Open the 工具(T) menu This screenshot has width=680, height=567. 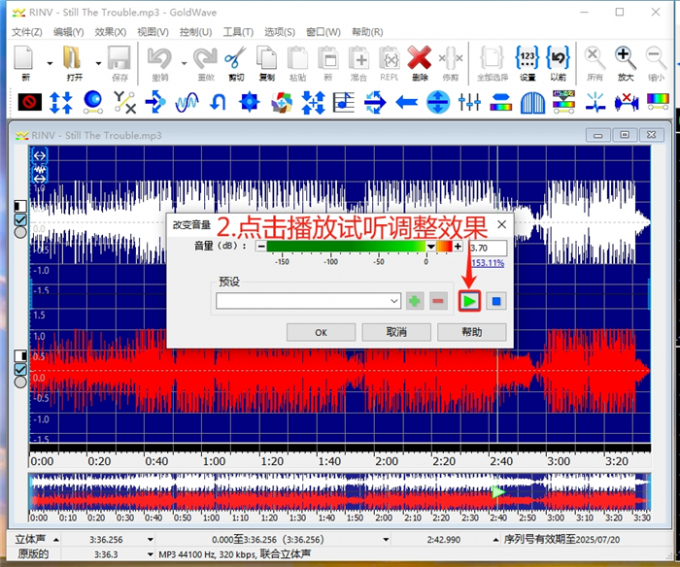pyautogui.click(x=238, y=32)
